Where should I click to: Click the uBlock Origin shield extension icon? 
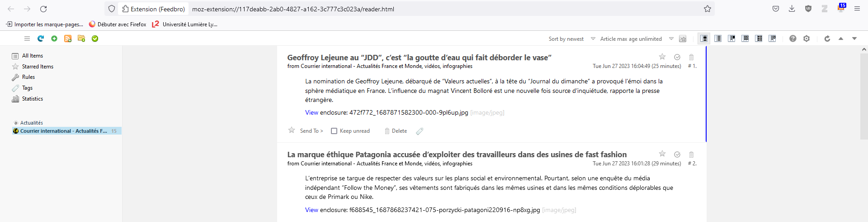[x=808, y=9]
